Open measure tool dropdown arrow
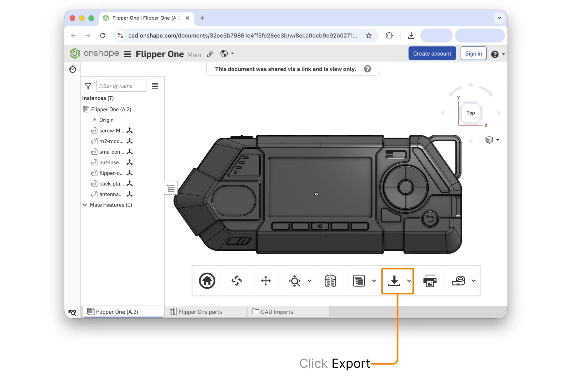 coord(473,280)
